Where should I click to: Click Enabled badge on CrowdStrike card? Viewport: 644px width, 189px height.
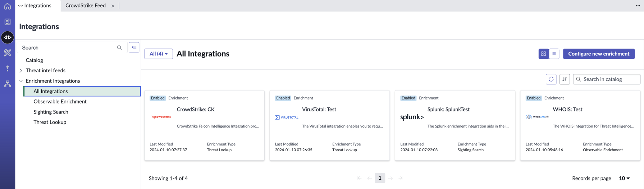click(157, 98)
